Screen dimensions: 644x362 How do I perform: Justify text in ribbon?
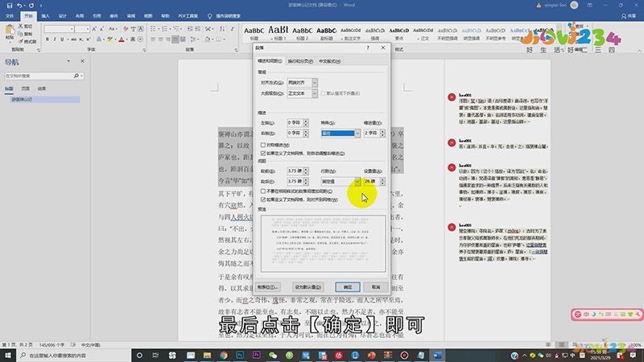coord(175,39)
